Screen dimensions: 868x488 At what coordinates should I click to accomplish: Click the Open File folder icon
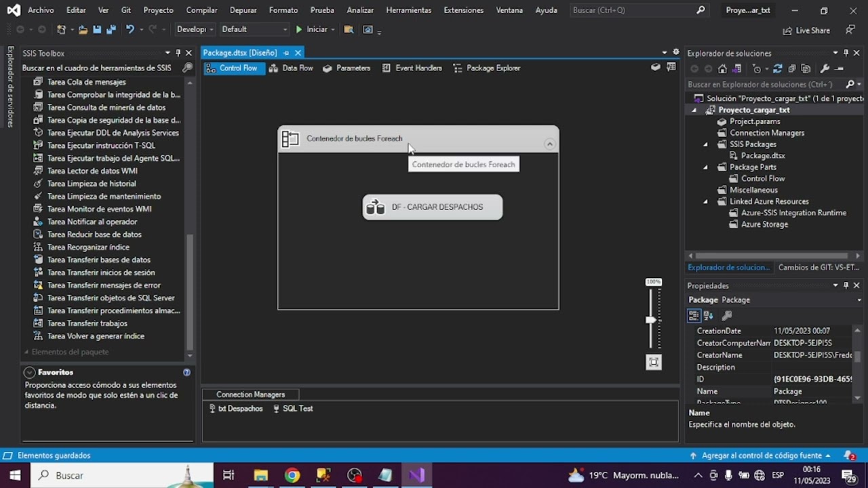83,29
